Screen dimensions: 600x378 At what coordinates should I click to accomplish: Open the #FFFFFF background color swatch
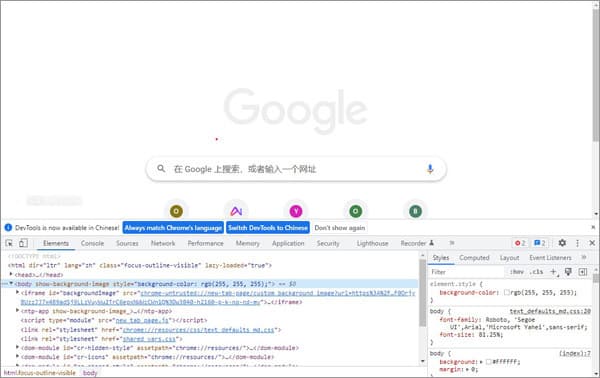[x=488, y=361]
